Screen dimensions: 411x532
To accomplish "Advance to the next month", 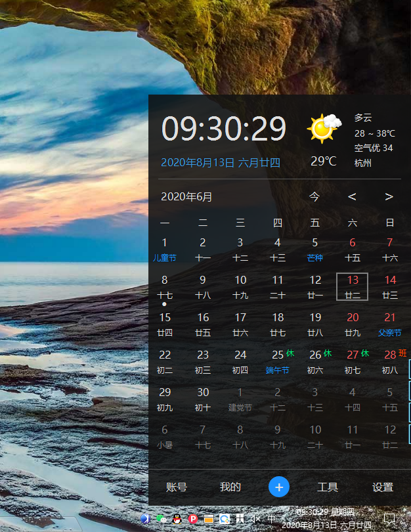I will 389,196.
